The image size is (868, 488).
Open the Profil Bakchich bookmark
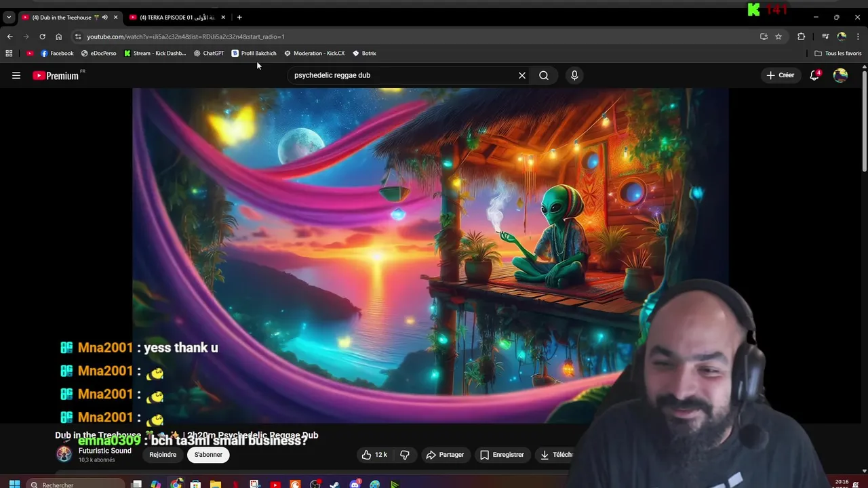click(254, 53)
